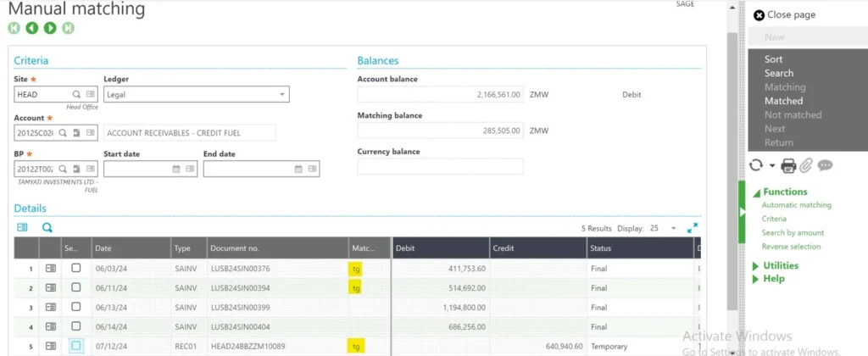This screenshot has width=868, height=356.
Task: Click the paperclip attachment icon
Action: point(806,165)
